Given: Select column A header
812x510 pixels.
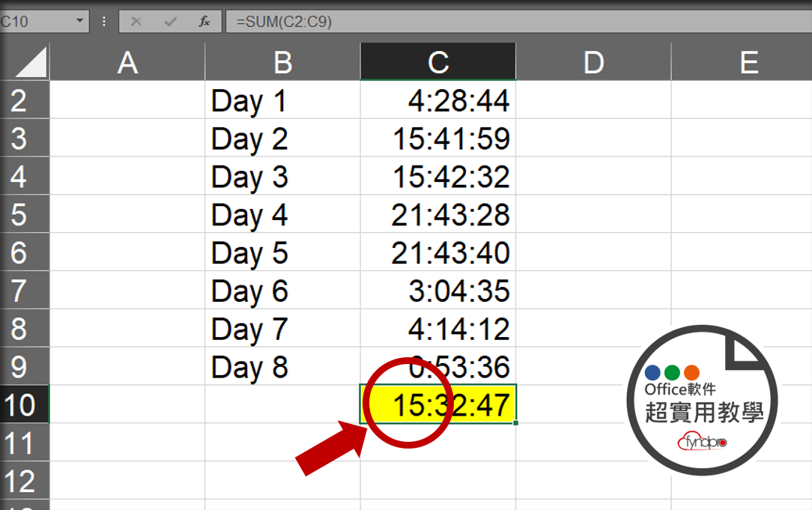Looking at the screenshot, I should click(127, 61).
